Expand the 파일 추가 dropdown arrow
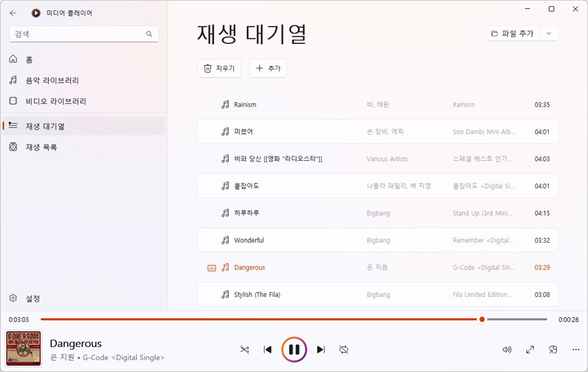This screenshot has width=588, height=372. [549, 34]
